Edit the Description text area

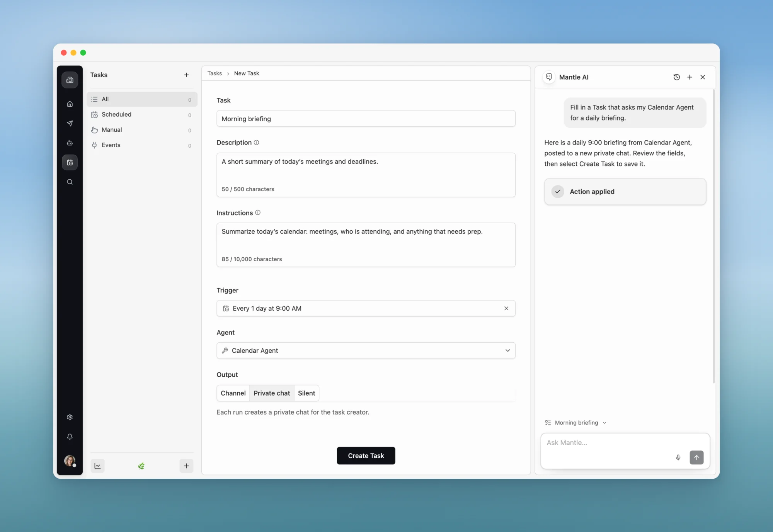pyautogui.click(x=366, y=175)
